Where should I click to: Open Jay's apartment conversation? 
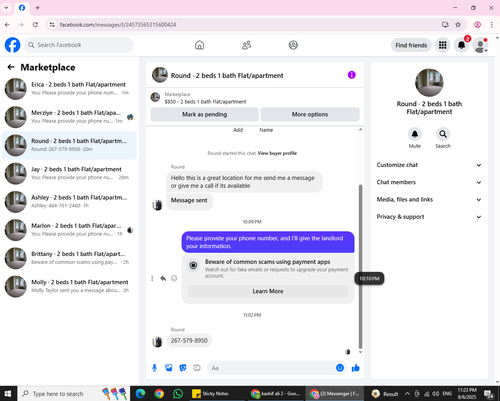click(69, 173)
